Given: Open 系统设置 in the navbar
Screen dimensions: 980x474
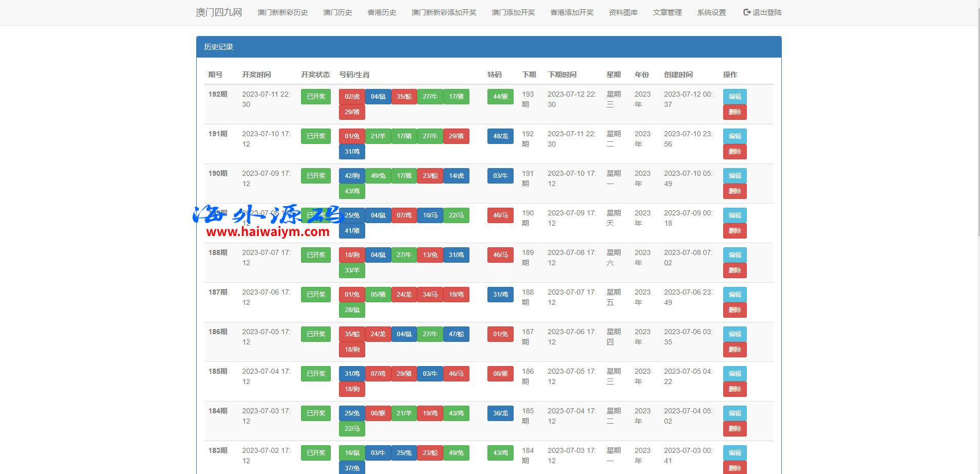Looking at the screenshot, I should 711,12.
